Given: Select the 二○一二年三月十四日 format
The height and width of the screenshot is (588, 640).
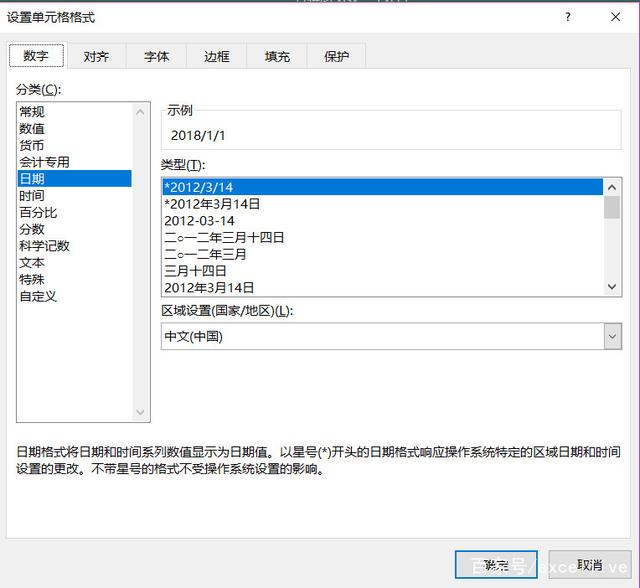Looking at the screenshot, I should (x=382, y=237).
